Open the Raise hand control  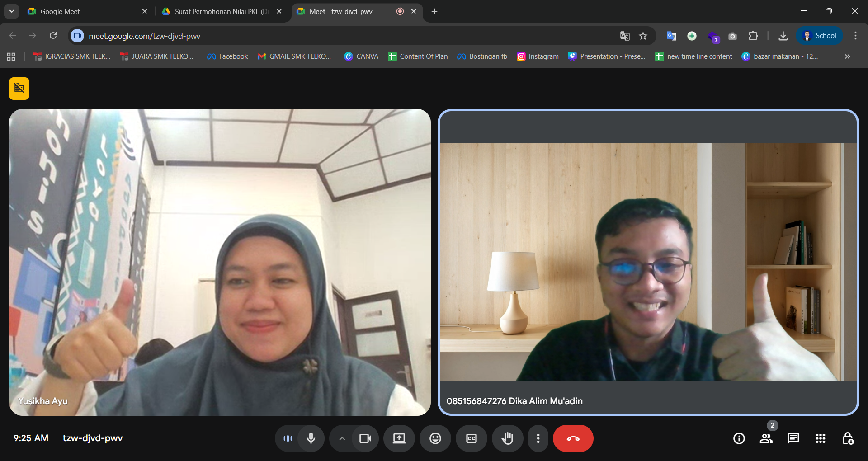tap(507, 438)
